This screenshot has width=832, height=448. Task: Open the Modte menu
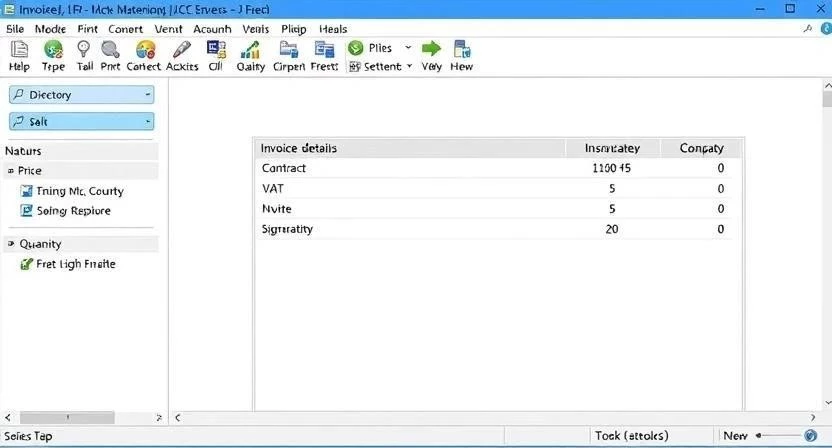50,29
